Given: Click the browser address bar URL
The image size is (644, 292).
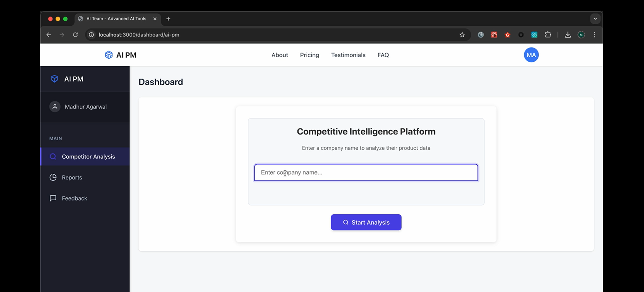Looking at the screenshot, I should (x=139, y=35).
